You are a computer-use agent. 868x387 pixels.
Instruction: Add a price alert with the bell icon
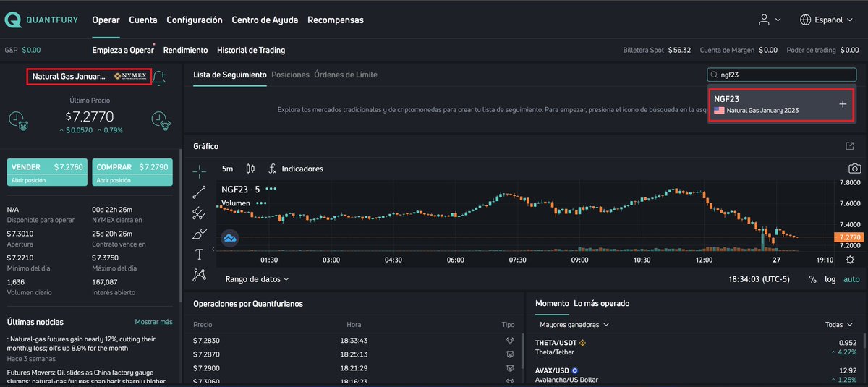[161, 77]
